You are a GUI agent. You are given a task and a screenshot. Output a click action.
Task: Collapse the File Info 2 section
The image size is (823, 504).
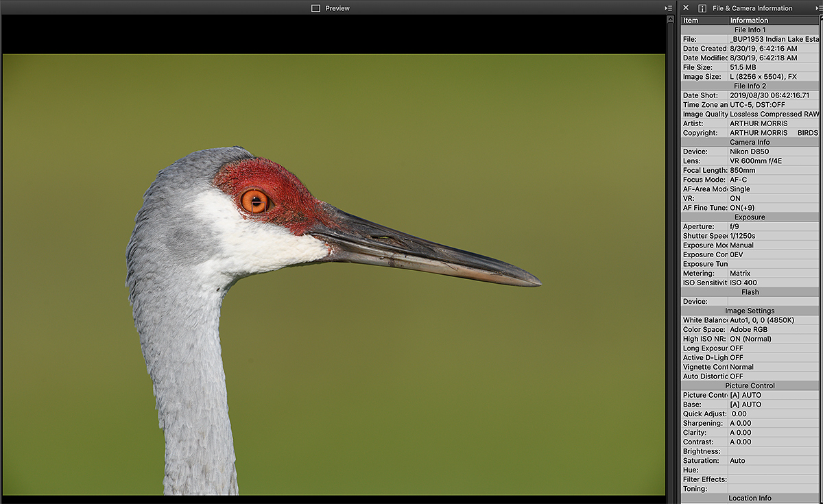tap(750, 86)
